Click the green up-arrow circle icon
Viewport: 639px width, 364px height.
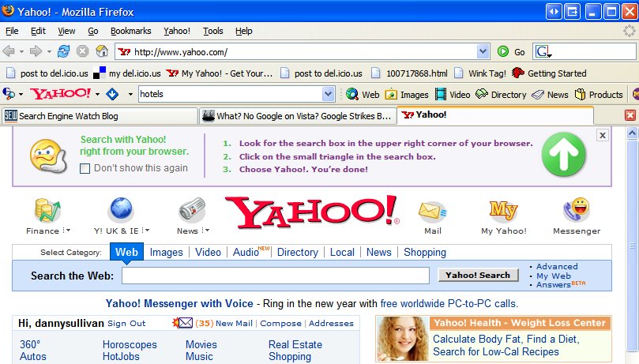[x=564, y=154]
